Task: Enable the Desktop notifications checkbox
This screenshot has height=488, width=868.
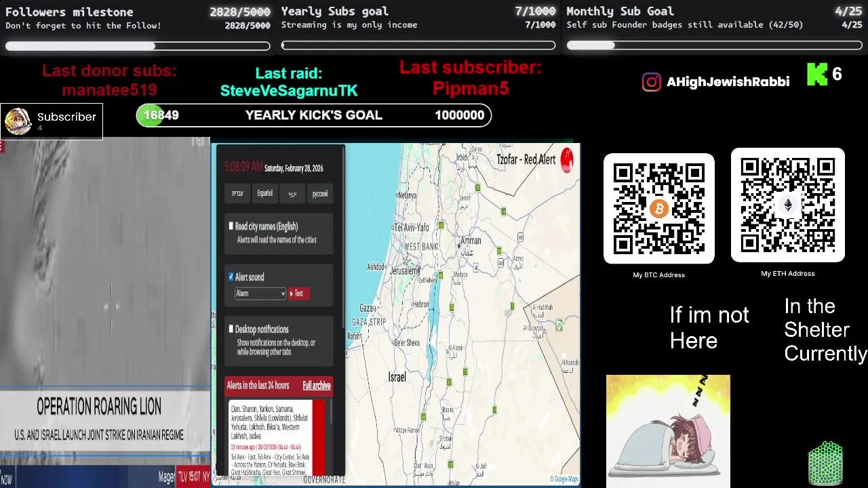Action: (231, 329)
